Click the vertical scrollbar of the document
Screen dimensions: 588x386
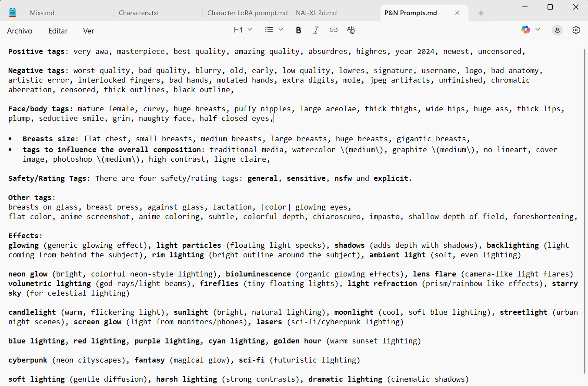pos(585,211)
